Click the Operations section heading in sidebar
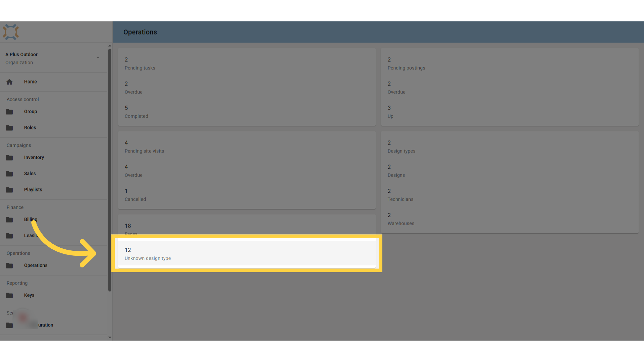Image resolution: width=644 pixels, height=362 pixels. [x=18, y=253]
